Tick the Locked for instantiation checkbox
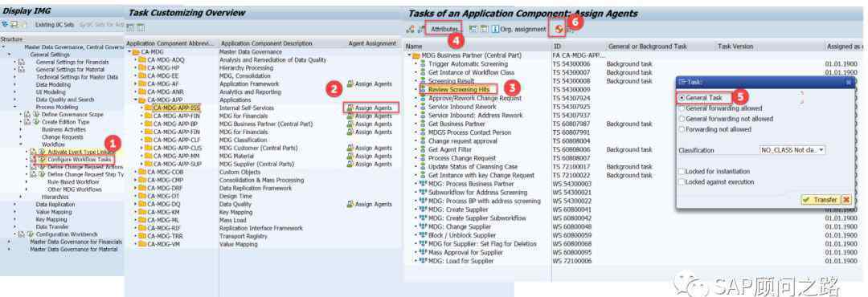This screenshot has width=868, height=297. point(682,172)
